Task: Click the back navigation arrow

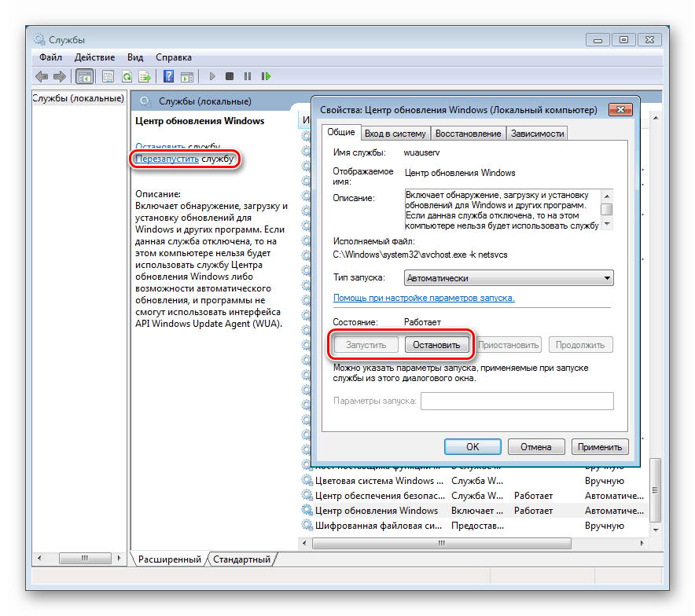Action: coord(41,75)
